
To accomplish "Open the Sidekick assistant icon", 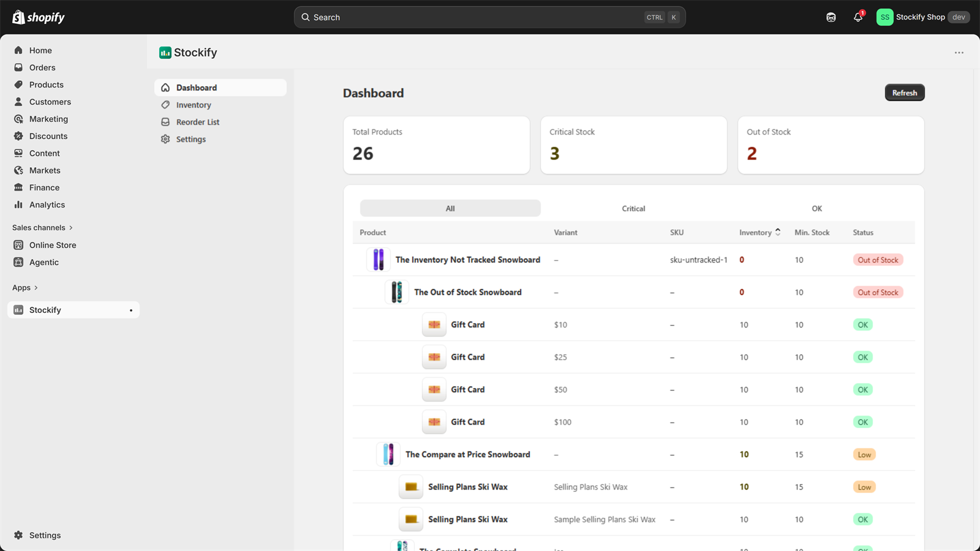I will 831,17.
